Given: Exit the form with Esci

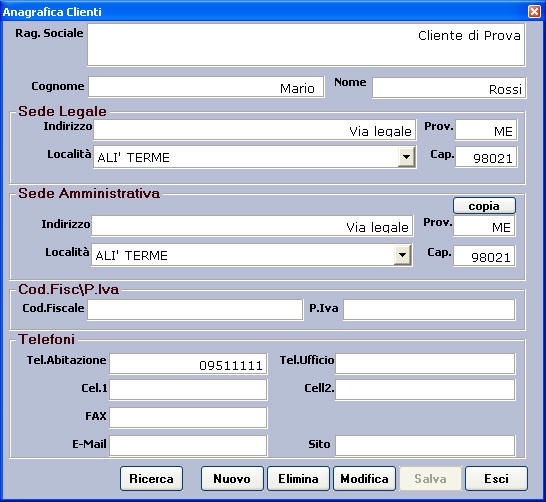Looking at the screenshot, I should pyautogui.click(x=497, y=479).
